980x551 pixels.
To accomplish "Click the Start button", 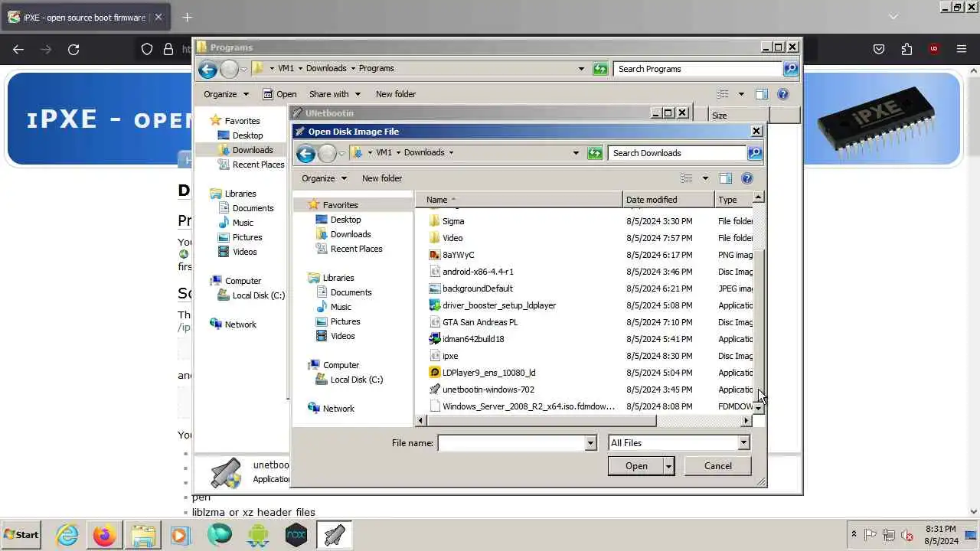I will click(x=21, y=535).
